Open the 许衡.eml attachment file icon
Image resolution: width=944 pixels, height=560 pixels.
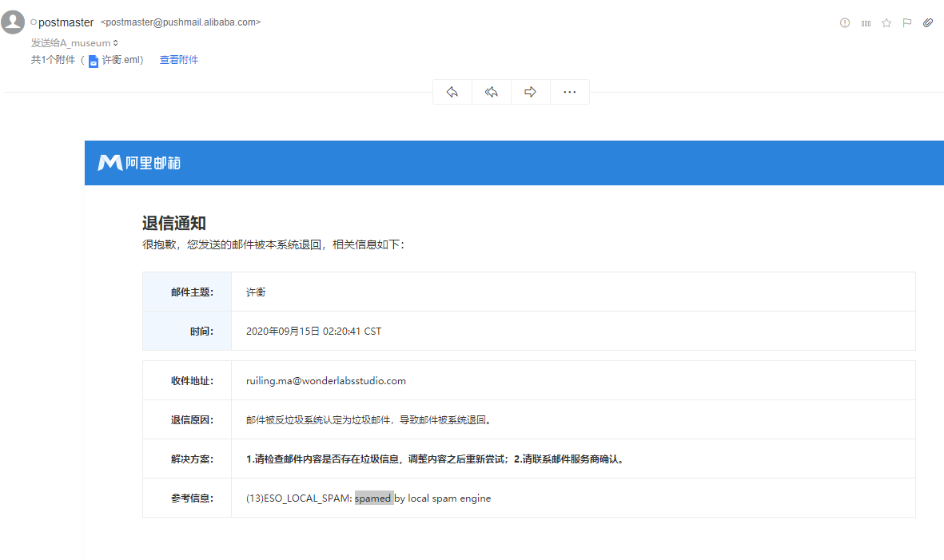(94, 61)
